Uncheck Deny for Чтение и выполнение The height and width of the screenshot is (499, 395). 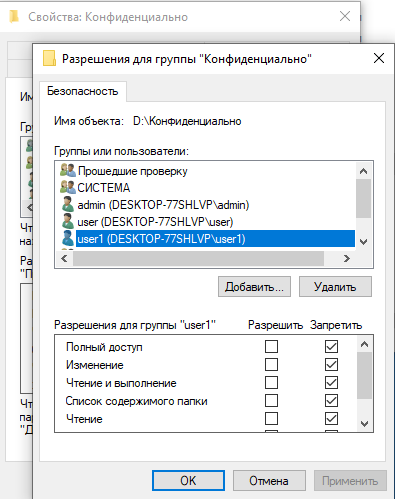[x=331, y=382]
